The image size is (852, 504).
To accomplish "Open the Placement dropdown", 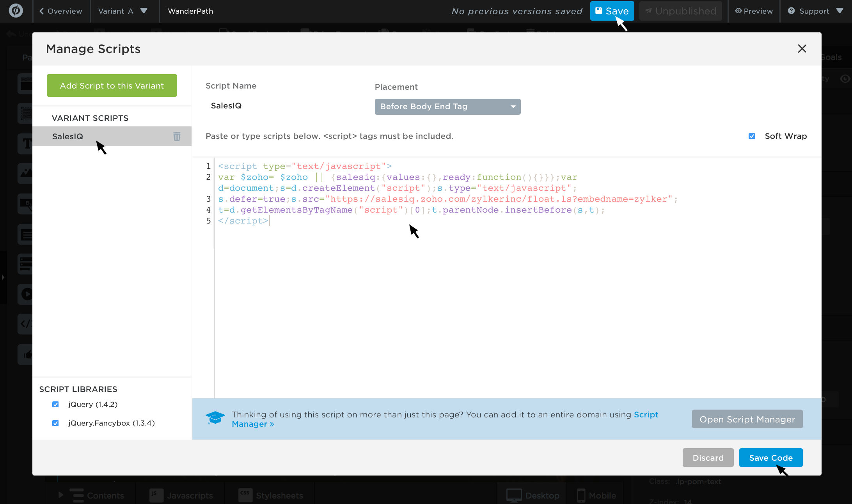I will click(447, 106).
